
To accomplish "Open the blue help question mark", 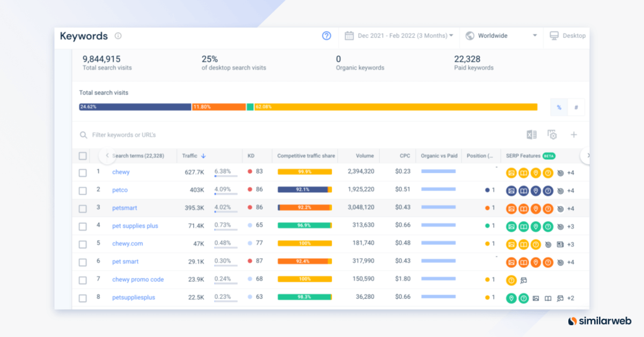I will point(326,36).
